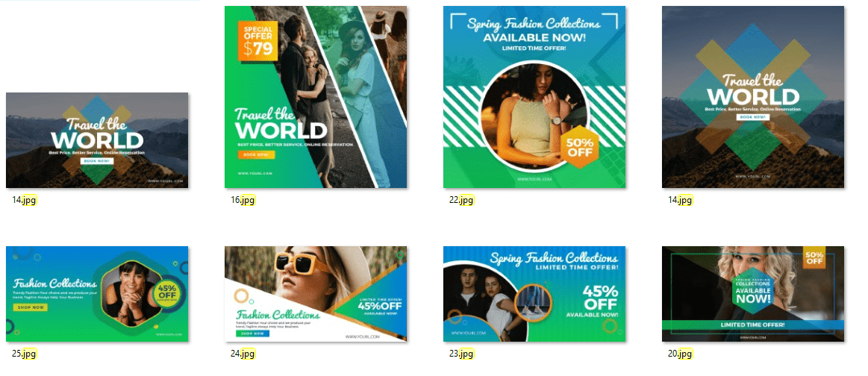
Task: Click the 23.jpg filename label
Action: (x=462, y=354)
